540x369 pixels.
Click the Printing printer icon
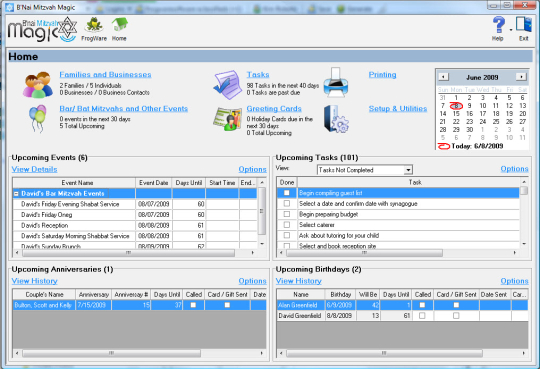336,83
